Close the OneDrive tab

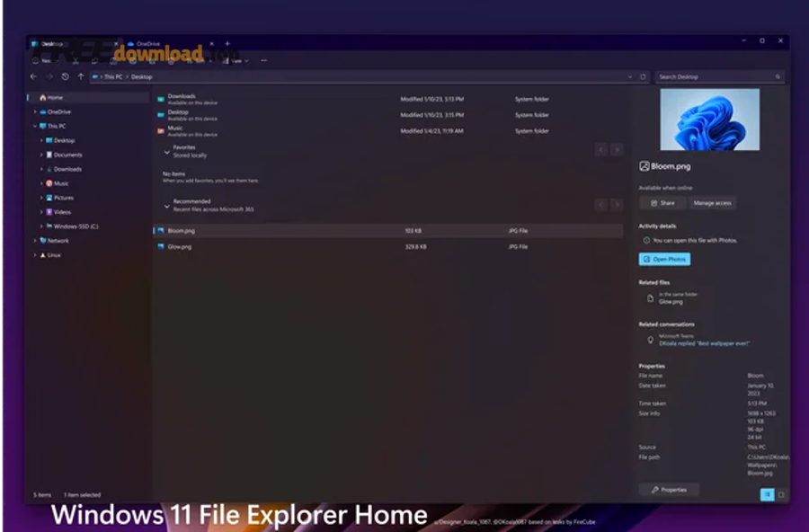211,44
